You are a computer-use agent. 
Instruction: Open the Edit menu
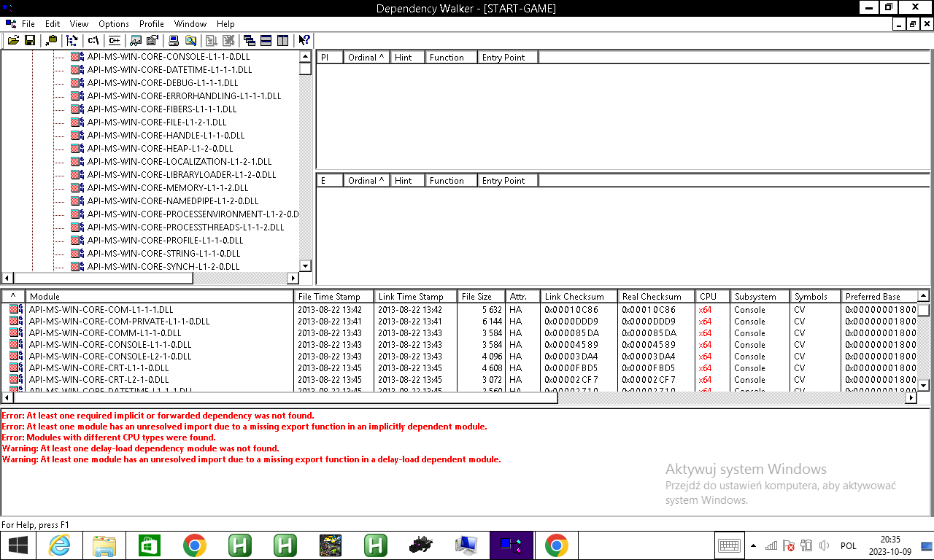53,24
